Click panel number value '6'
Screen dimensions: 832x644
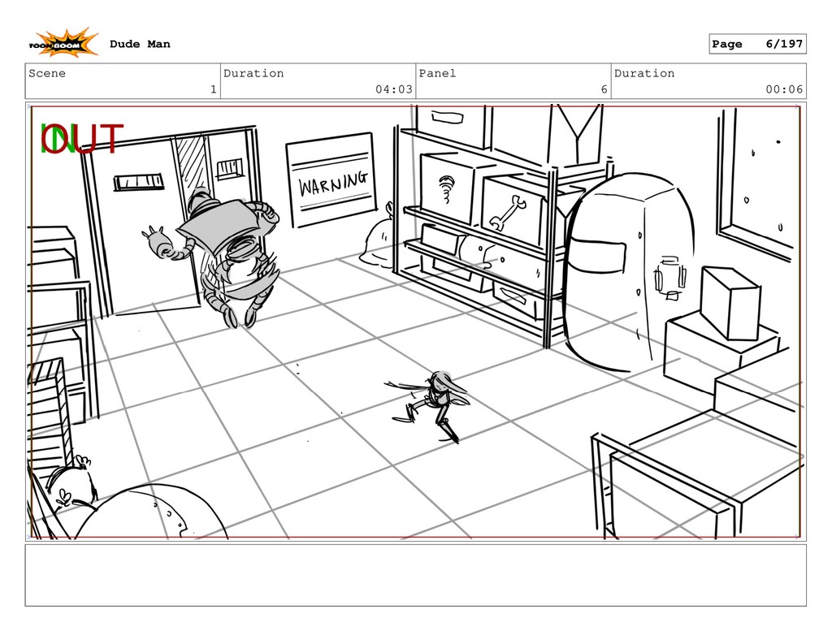(604, 89)
